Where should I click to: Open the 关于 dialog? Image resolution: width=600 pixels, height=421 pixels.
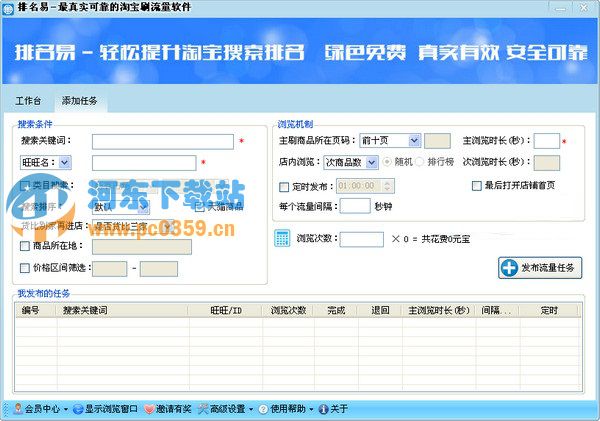pyautogui.click(x=333, y=409)
